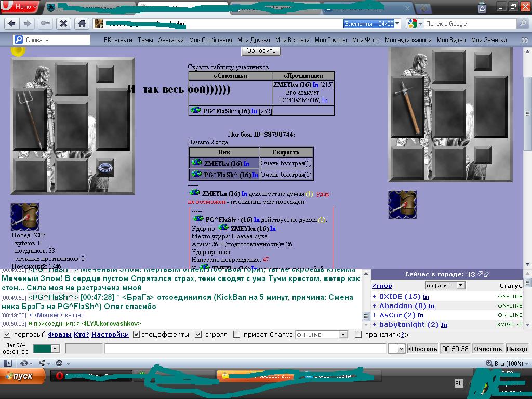The width and height of the screenshot is (532, 399).
Task: Go to the home page icon
Action: point(82,23)
